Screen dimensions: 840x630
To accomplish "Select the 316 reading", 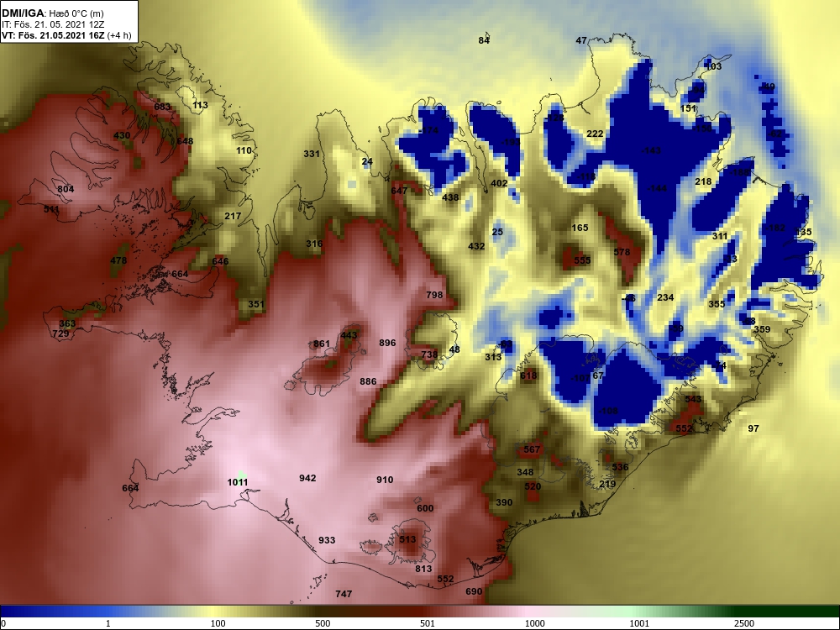I will click(314, 244).
